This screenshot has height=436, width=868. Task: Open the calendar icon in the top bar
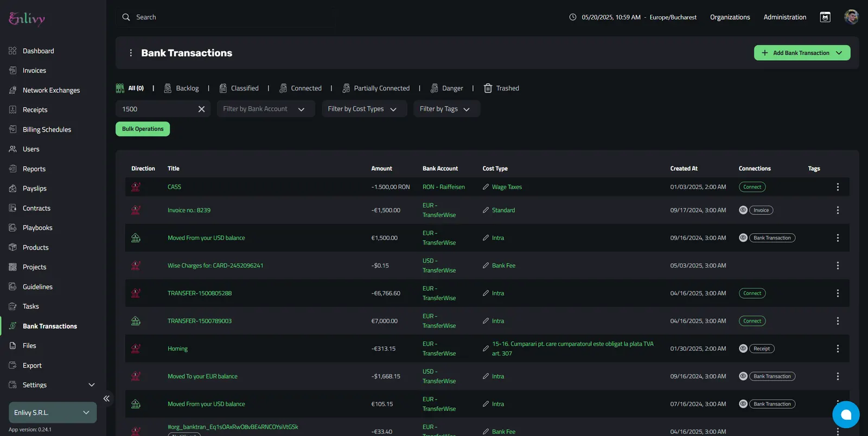click(825, 17)
